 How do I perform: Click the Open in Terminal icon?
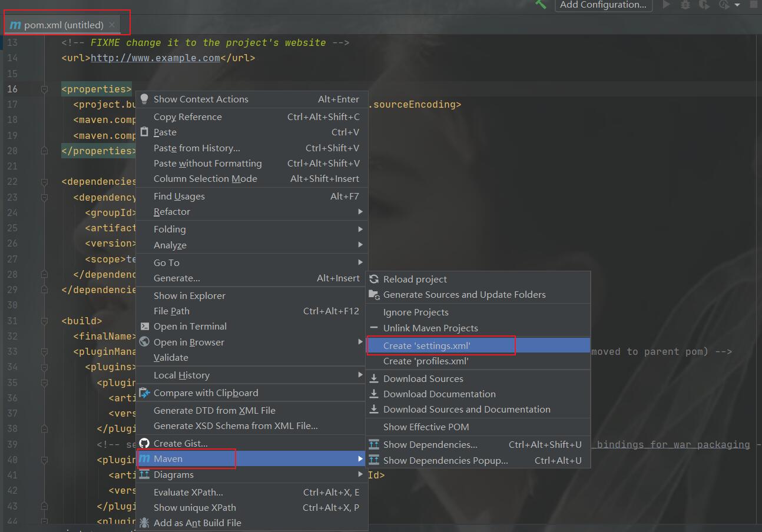click(x=144, y=326)
